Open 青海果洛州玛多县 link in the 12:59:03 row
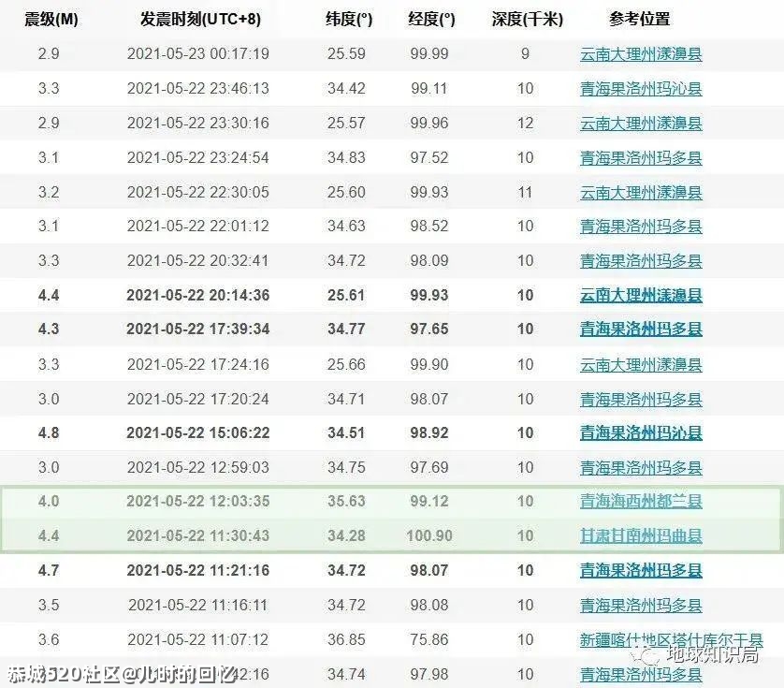Image resolution: width=784 pixels, height=688 pixels. (x=641, y=467)
